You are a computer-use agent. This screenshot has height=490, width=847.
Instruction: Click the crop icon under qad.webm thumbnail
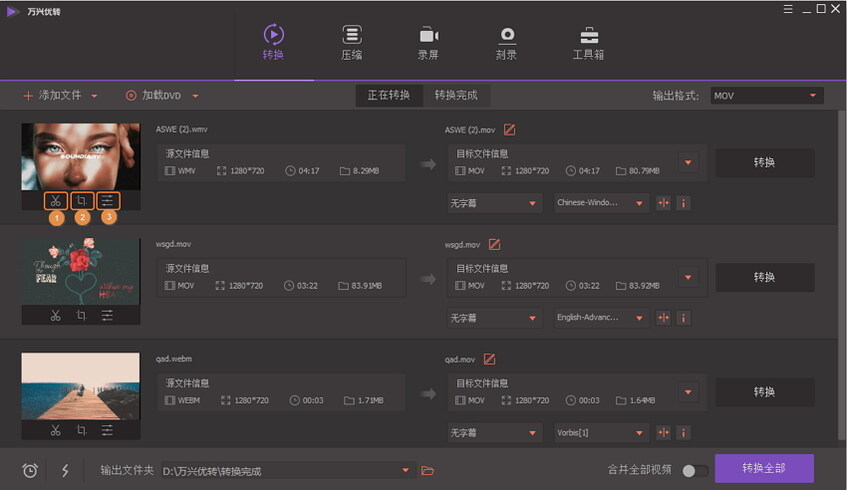(82, 431)
